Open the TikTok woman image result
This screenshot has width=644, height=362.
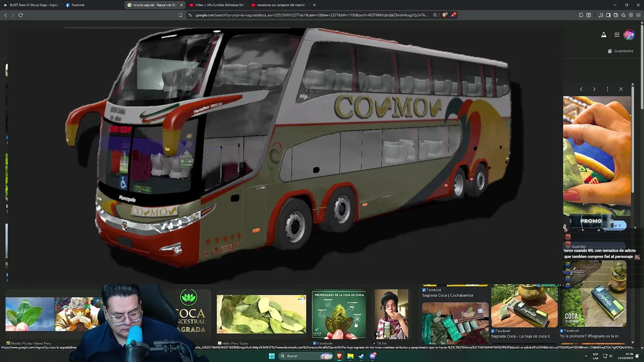(x=391, y=314)
